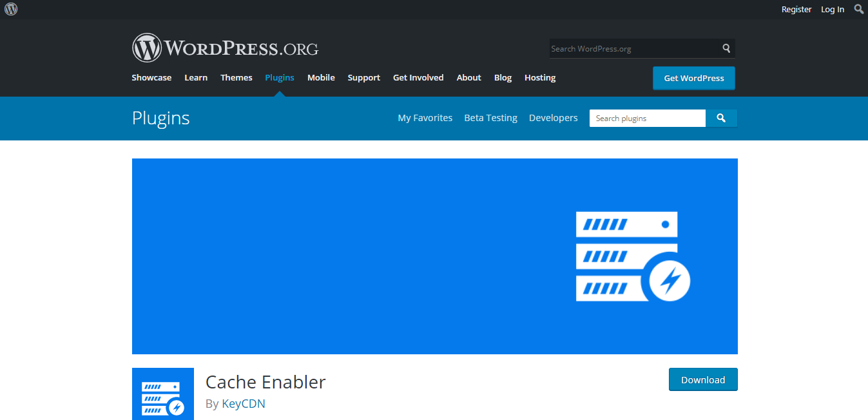Click the WordPress.org header logo
The image size is (868, 420).
(x=225, y=48)
